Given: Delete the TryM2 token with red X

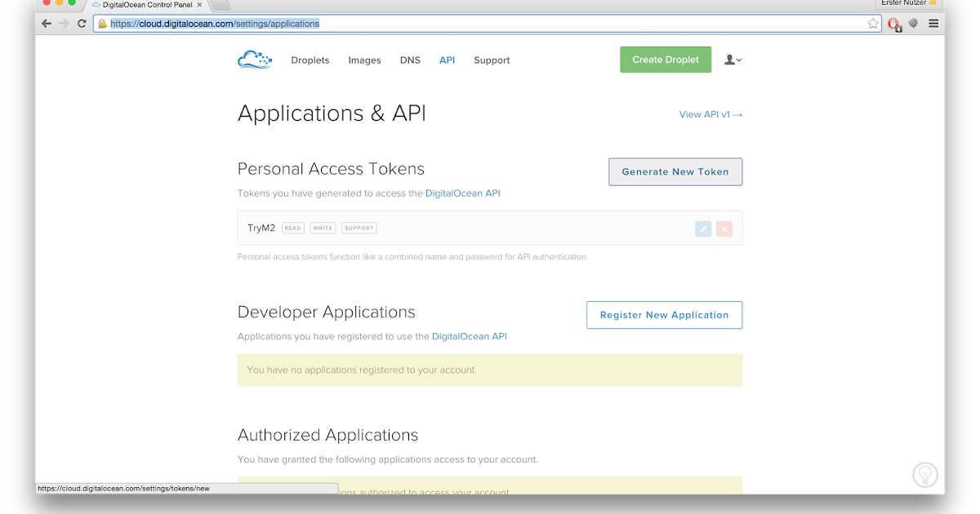Looking at the screenshot, I should [724, 228].
